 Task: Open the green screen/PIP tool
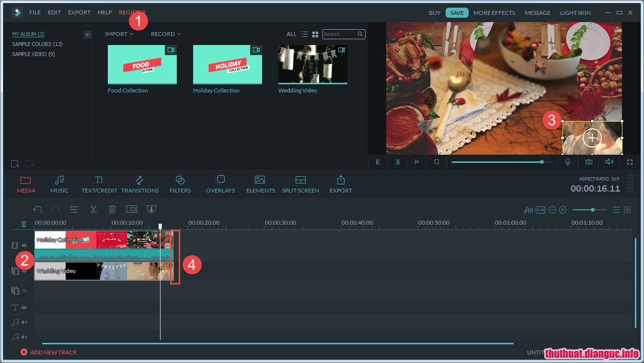pos(151,209)
